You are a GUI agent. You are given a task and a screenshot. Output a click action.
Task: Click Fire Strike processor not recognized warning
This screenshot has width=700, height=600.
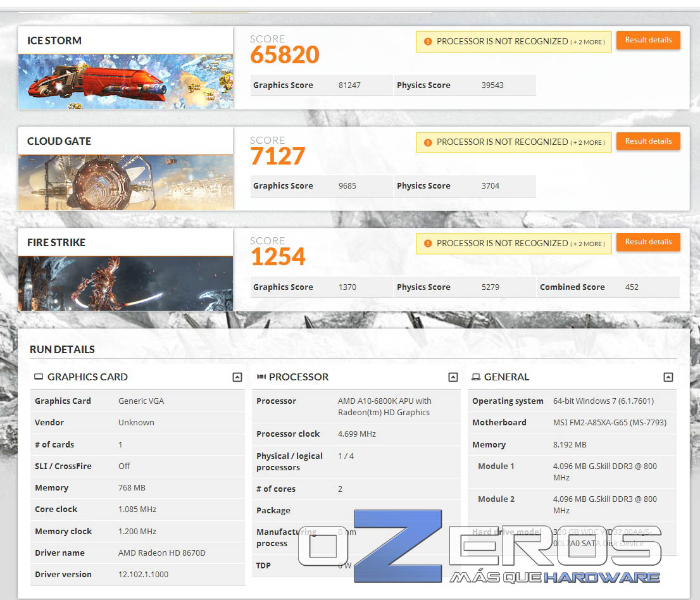[514, 244]
